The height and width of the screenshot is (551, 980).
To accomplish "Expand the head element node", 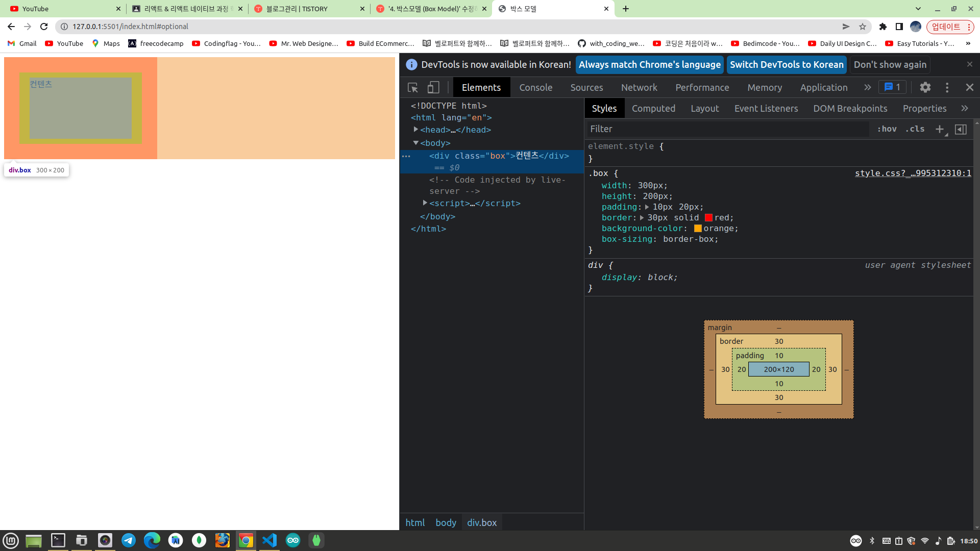I will [x=415, y=130].
